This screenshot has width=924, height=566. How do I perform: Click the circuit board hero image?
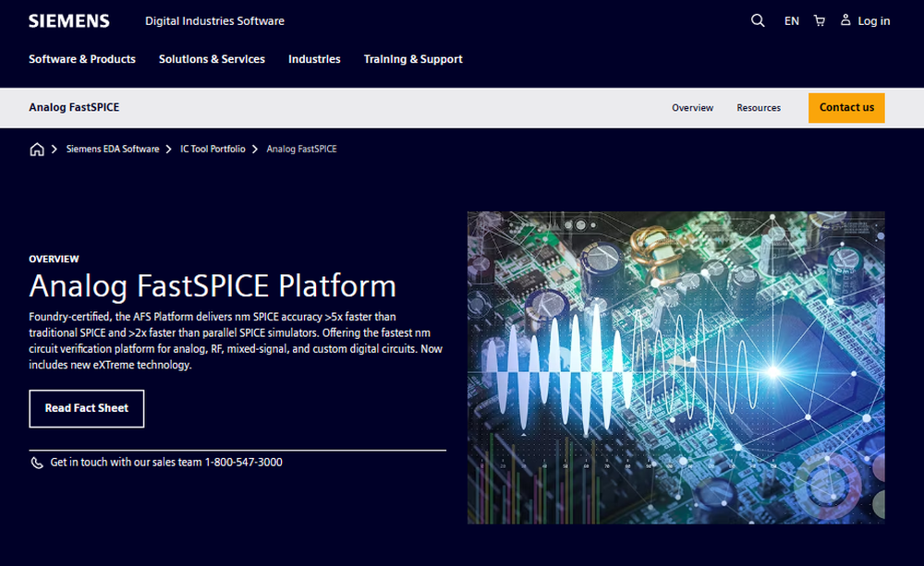676,367
